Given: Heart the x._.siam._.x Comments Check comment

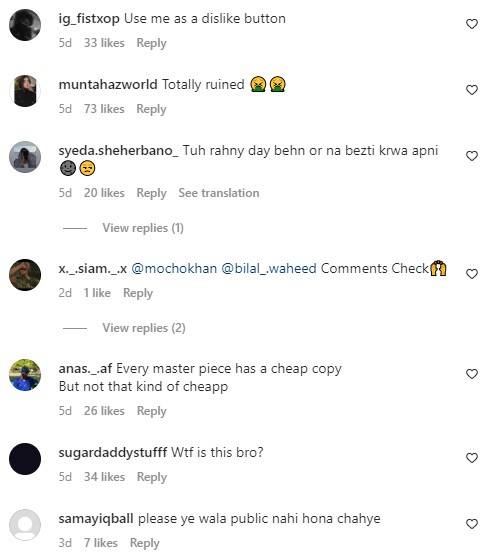Looking at the screenshot, I should [472, 274].
